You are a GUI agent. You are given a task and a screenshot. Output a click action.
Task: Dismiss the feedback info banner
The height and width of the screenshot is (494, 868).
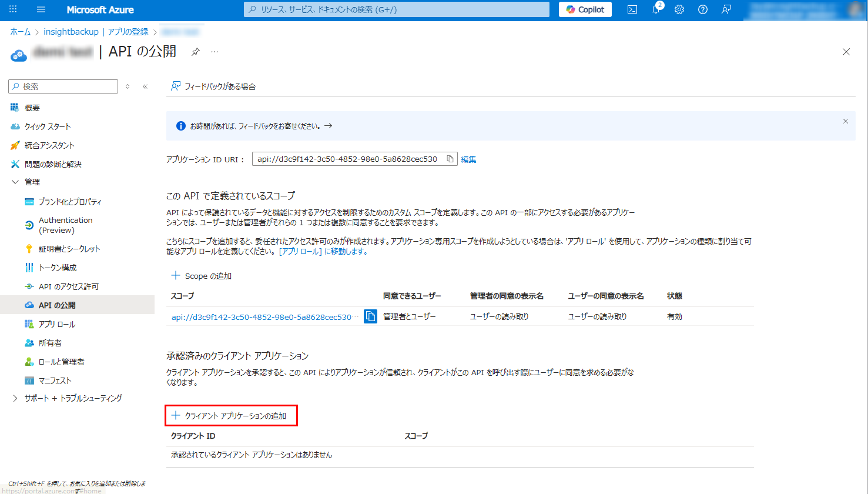click(x=846, y=121)
